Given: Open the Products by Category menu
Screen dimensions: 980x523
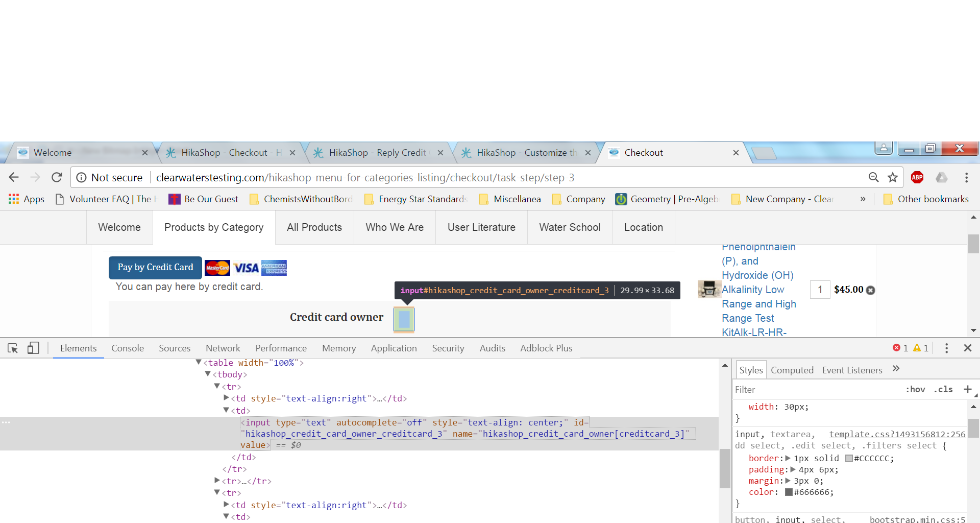Looking at the screenshot, I should (214, 227).
